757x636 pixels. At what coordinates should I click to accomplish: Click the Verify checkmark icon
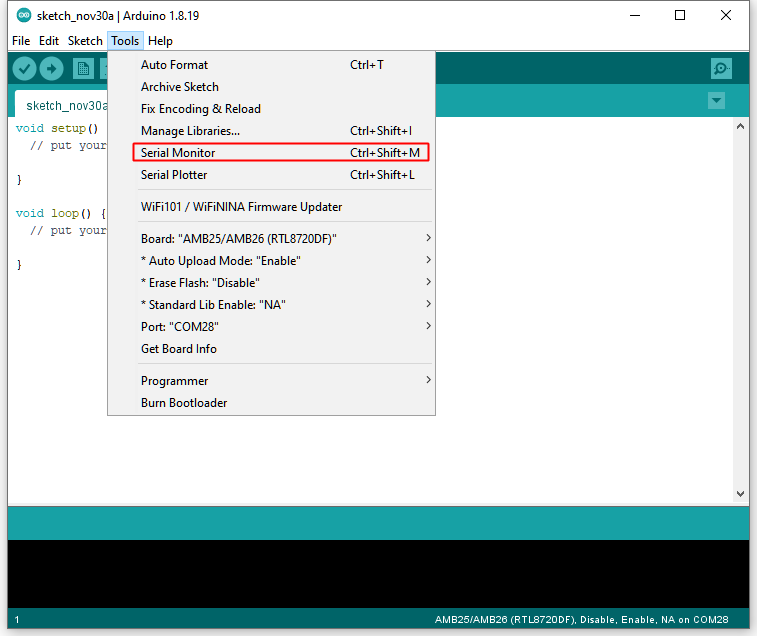(x=24, y=69)
